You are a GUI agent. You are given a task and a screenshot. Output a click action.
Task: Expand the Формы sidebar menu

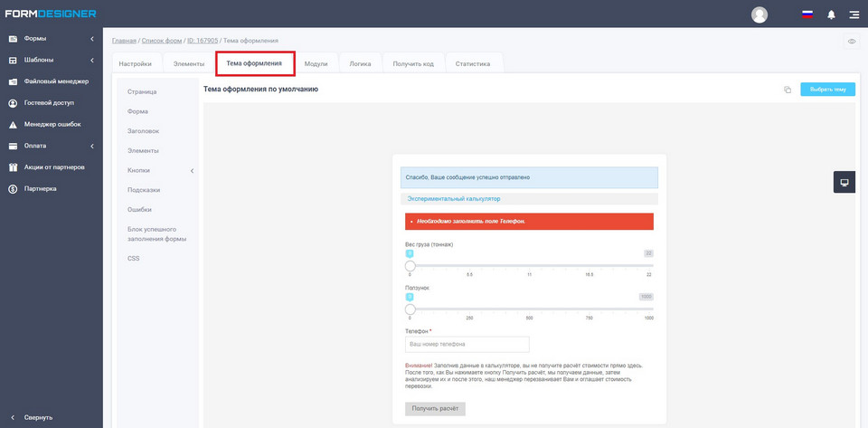[x=51, y=38]
